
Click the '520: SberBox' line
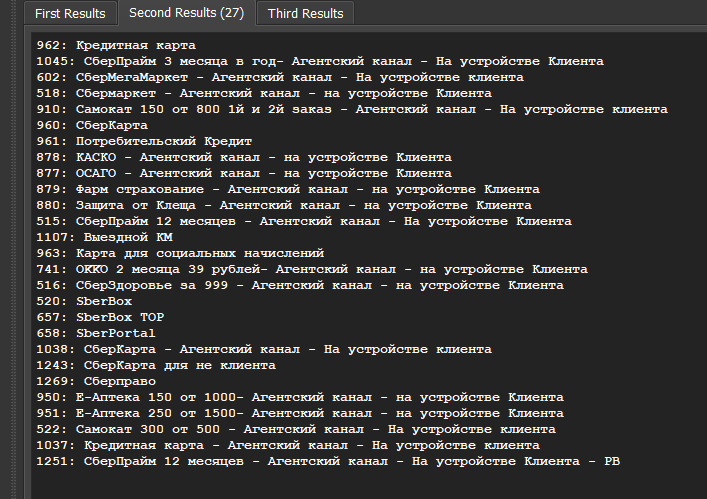(84, 301)
